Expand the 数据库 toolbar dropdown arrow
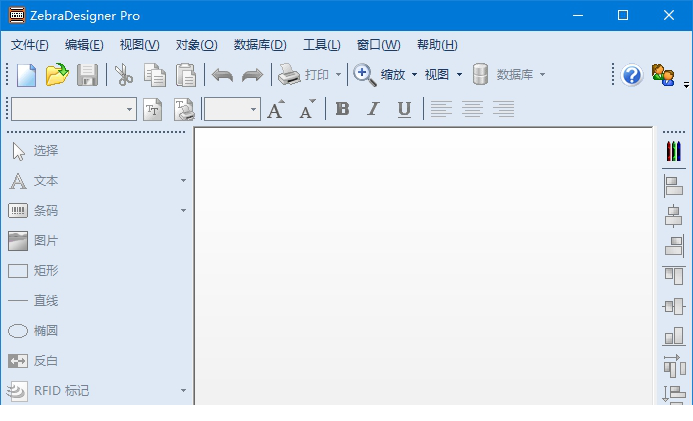The image size is (693, 421). 542,75
